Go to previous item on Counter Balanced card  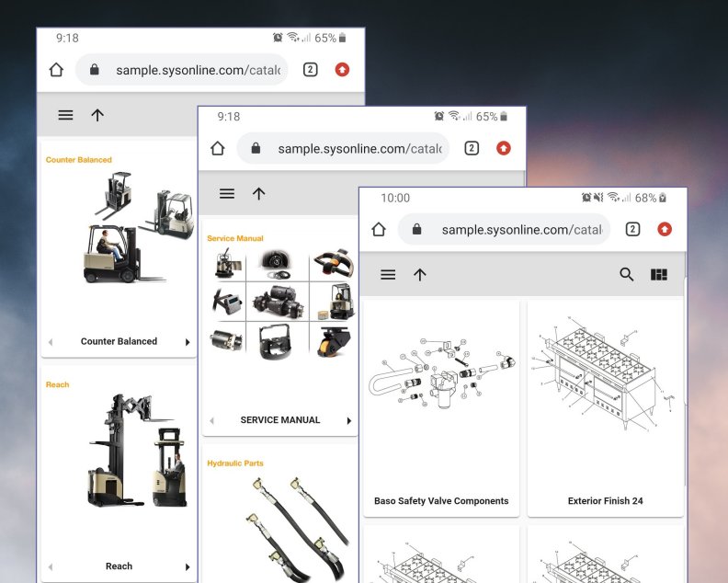[x=51, y=342]
